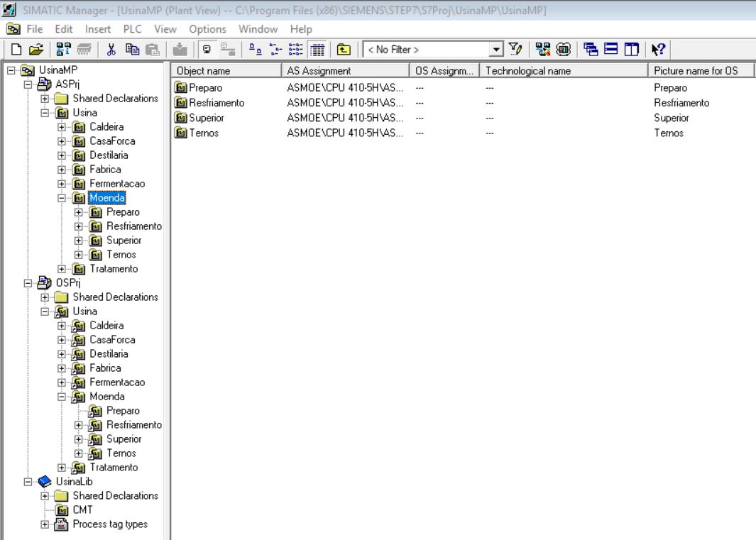Open the Edit menu
The height and width of the screenshot is (540, 756).
64,29
